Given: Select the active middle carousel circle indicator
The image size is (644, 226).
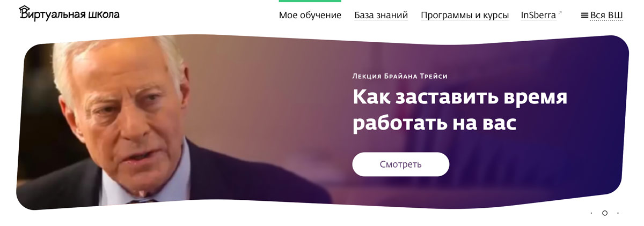Looking at the screenshot, I should tap(604, 213).
